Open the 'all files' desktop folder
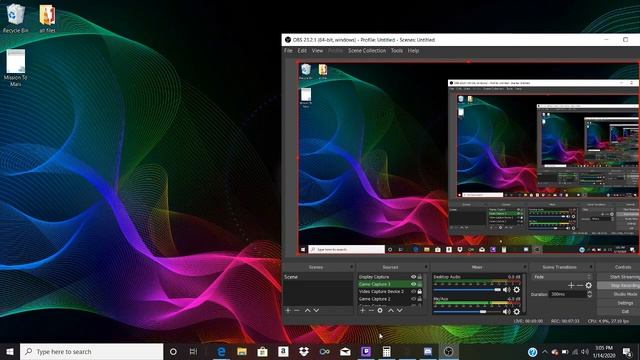Viewport: 640px width, 360px height. pos(47,18)
